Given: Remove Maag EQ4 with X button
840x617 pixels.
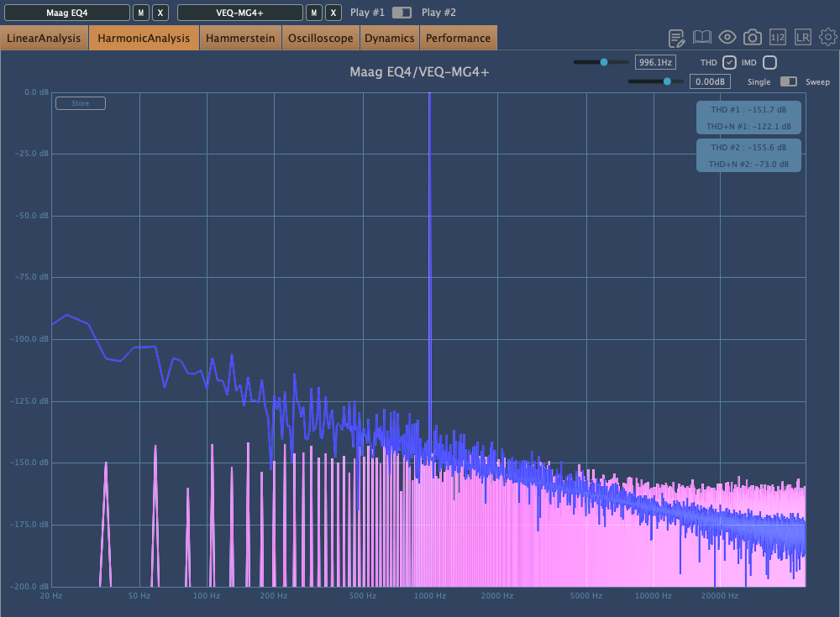Looking at the screenshot, I should click(x=160, y=13).
